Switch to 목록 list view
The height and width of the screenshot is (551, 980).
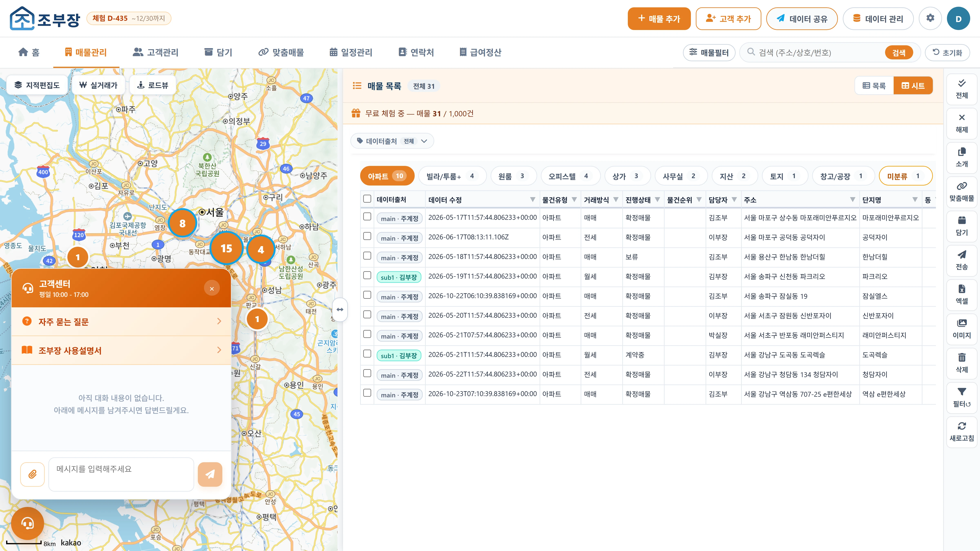click(874, 86)
